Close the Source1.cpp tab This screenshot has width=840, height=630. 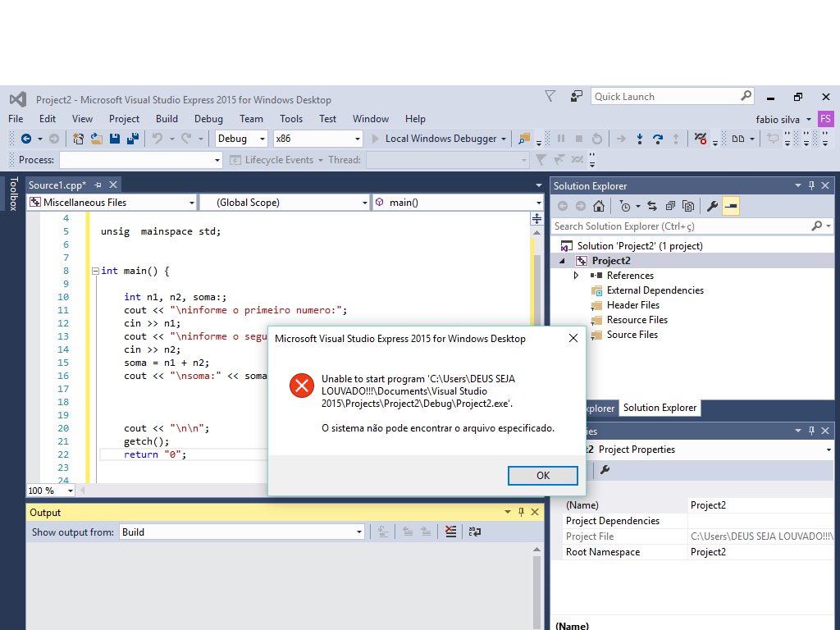(113, 185)
